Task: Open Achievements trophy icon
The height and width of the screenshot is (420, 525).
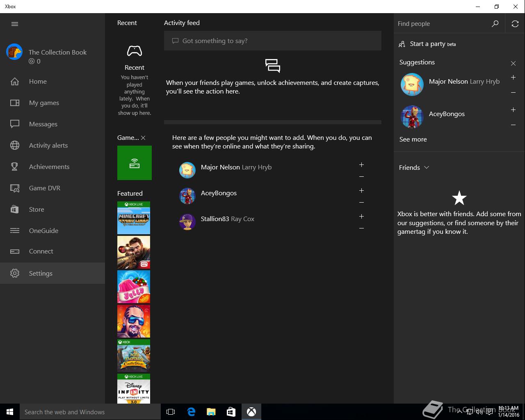Action: 15,167
